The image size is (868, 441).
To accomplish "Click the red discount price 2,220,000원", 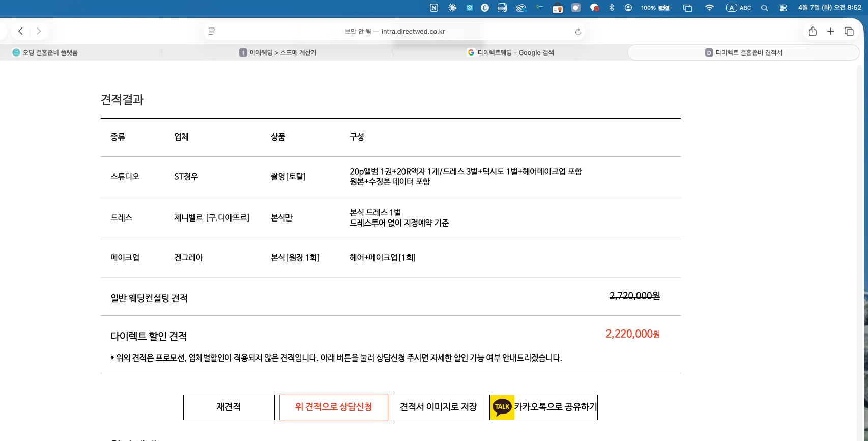I will 632,334.
